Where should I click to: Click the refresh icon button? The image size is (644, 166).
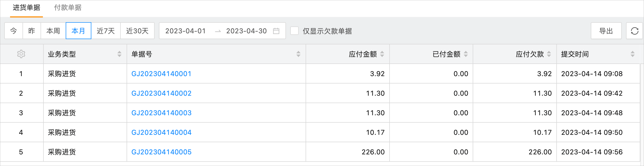634,31
